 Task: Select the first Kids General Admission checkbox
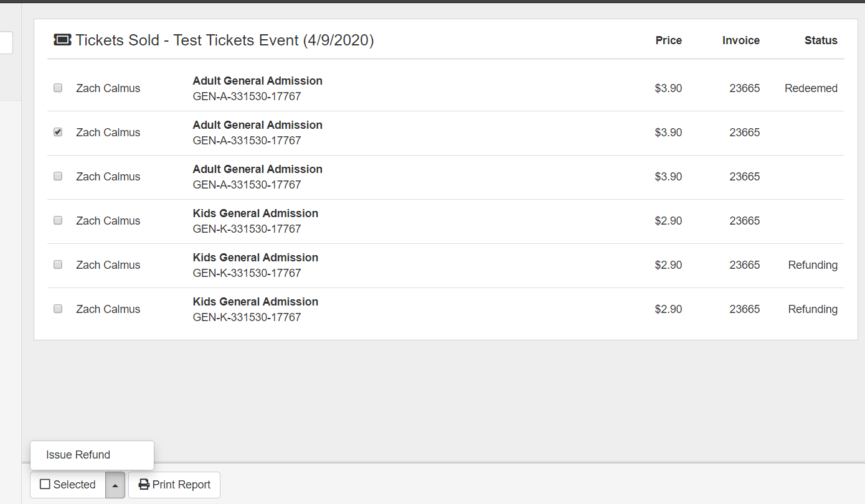coord(58,221)
